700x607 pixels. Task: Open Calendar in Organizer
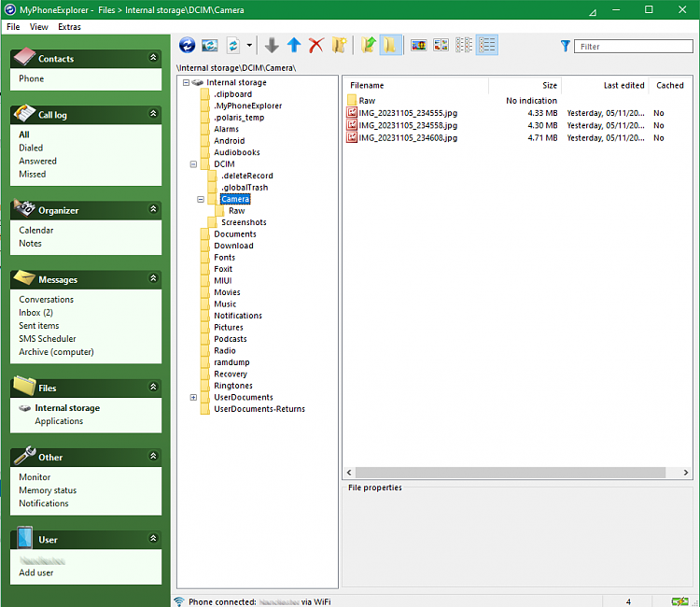36,231
